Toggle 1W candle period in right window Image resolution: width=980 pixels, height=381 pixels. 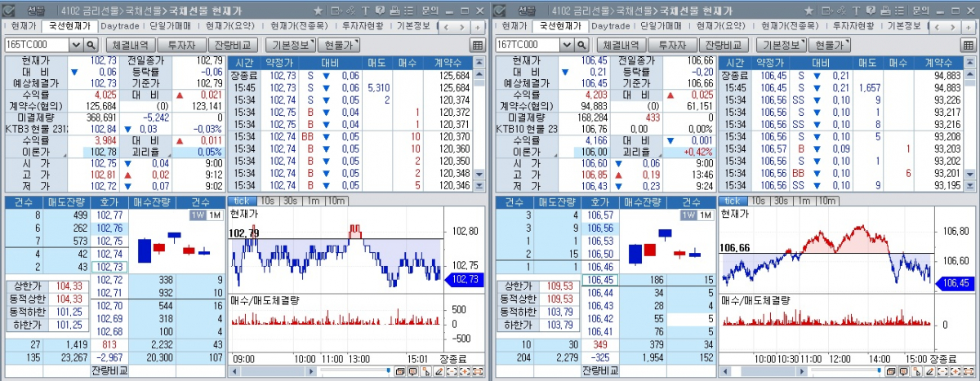688,215
